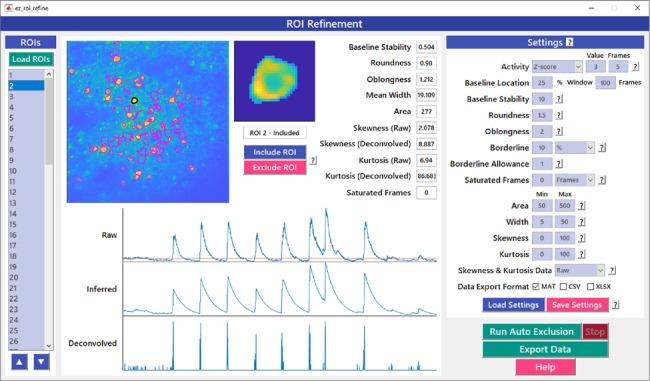Open the Activity Z-score dropdown
The height and width of the screenshot is (381, 650).
(557, 67)
